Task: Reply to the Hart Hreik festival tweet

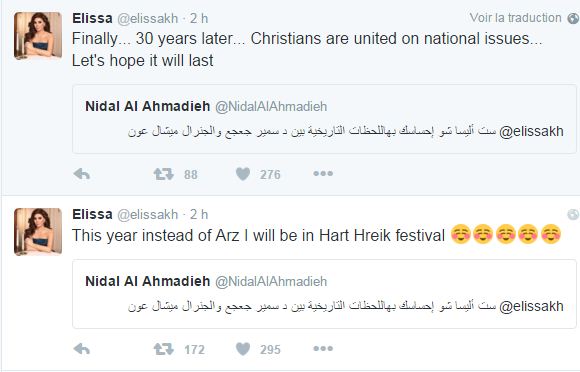Action: (x=82, y=349)
